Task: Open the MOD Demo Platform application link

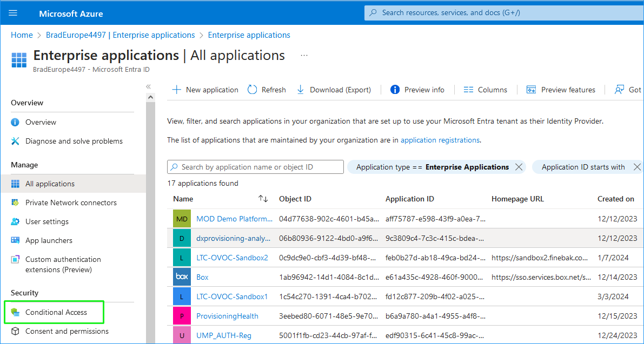Action: [235, 219]
